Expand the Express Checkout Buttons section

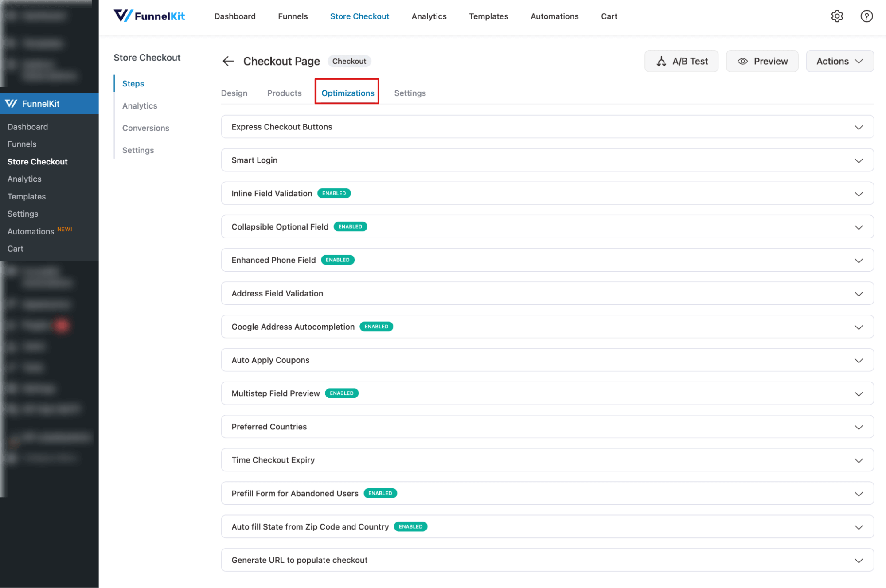tap(859, 127)
